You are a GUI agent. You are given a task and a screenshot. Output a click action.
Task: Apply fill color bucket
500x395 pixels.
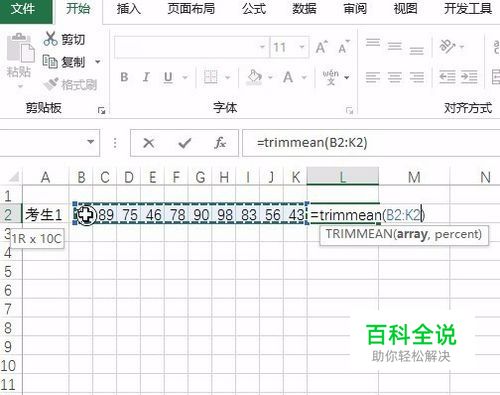255,77
